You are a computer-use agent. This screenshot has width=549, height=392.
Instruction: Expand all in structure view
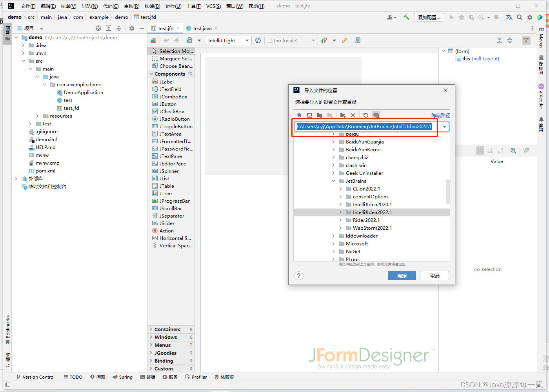(x=500, y=40)
